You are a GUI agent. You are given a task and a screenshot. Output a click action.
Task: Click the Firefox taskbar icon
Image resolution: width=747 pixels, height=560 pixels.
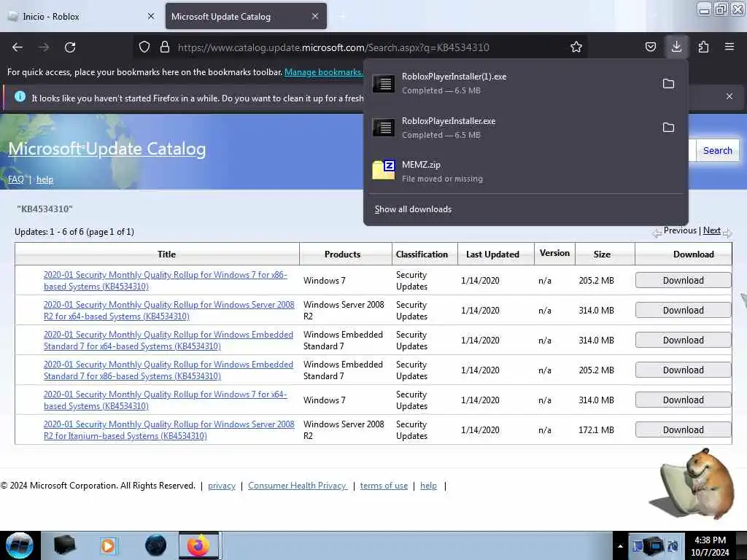click(198, 545)
